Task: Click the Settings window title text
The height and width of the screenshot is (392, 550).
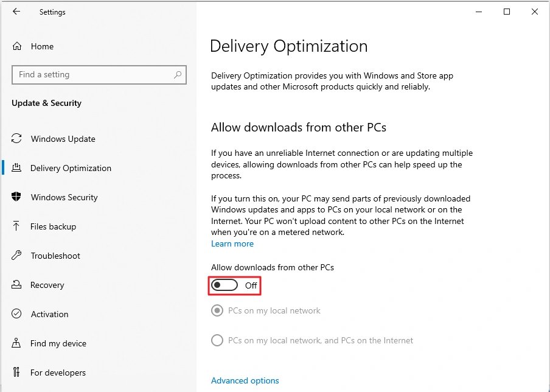Action: tap(52, 12)
